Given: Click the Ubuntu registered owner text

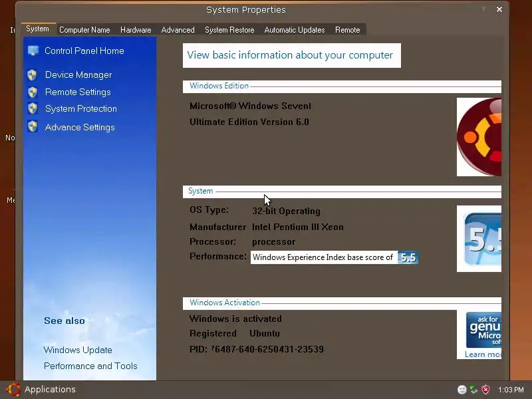Looking at the screenshot, I should [265, 333].
